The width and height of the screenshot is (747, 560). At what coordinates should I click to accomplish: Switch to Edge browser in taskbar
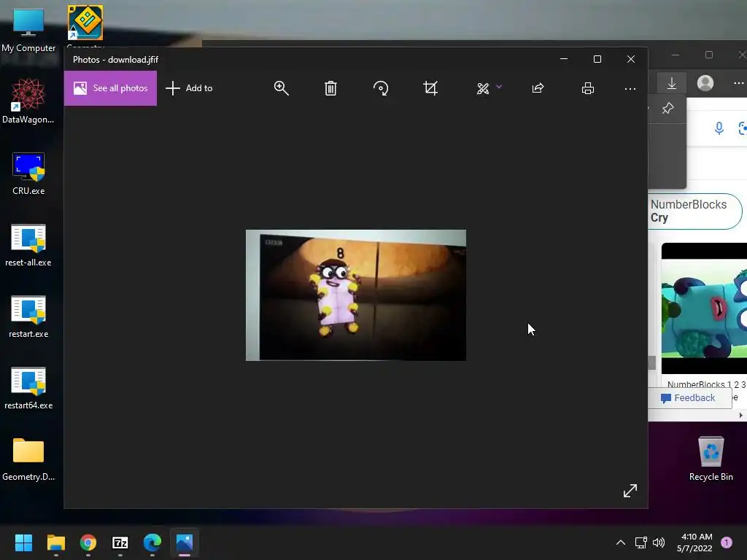pyautogui.click(x=152, y=542)
